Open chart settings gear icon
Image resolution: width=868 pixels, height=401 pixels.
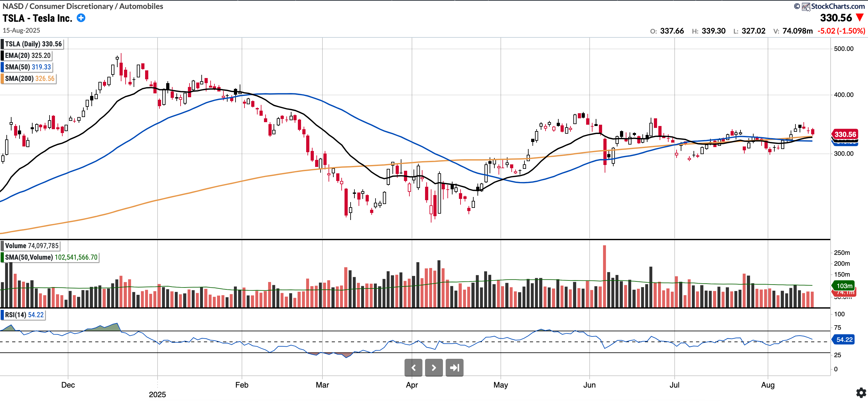pyautogui.click(x=861, y=392)
